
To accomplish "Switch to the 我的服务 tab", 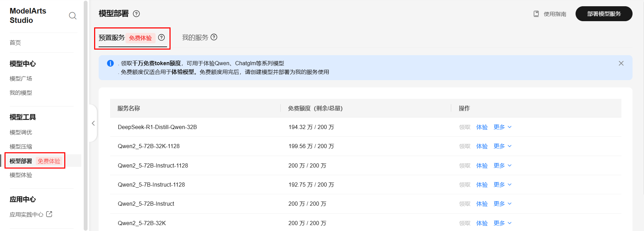I will [195, 37].
